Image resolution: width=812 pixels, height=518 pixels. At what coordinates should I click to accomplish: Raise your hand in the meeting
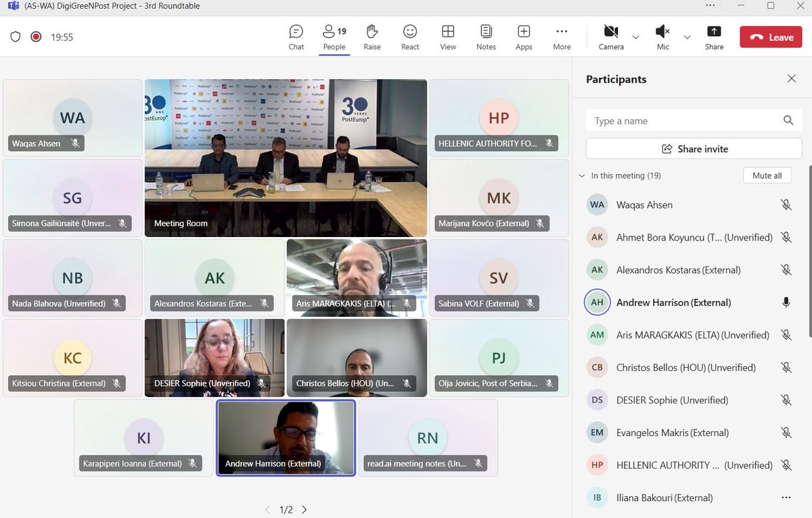371,37
